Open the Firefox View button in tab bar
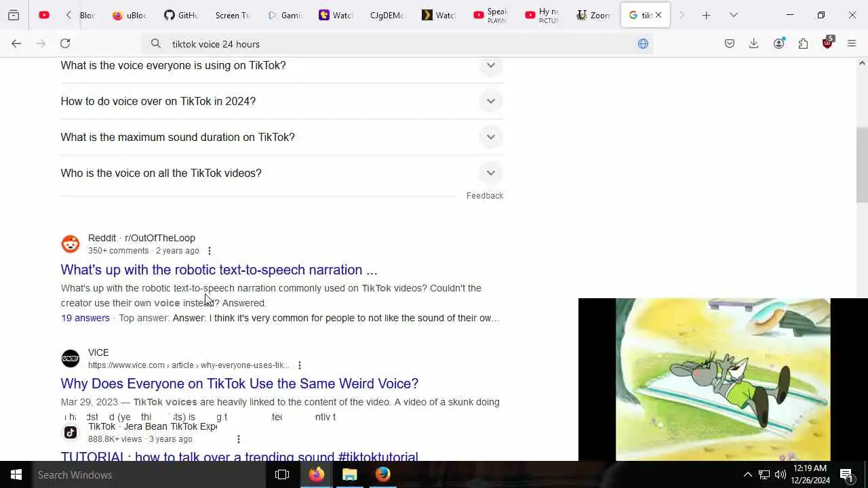The height and width of the screenshot is (488, 868). pyautogui.click(x=14, y=15)
